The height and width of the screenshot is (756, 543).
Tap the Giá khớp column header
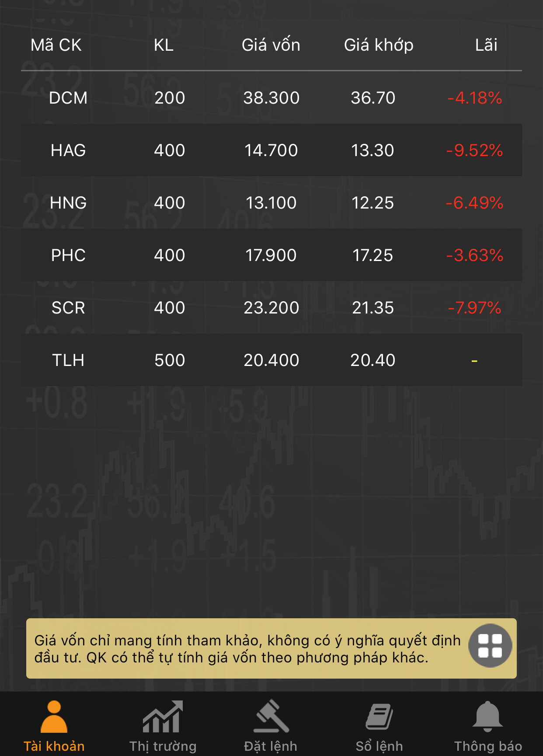379,45
